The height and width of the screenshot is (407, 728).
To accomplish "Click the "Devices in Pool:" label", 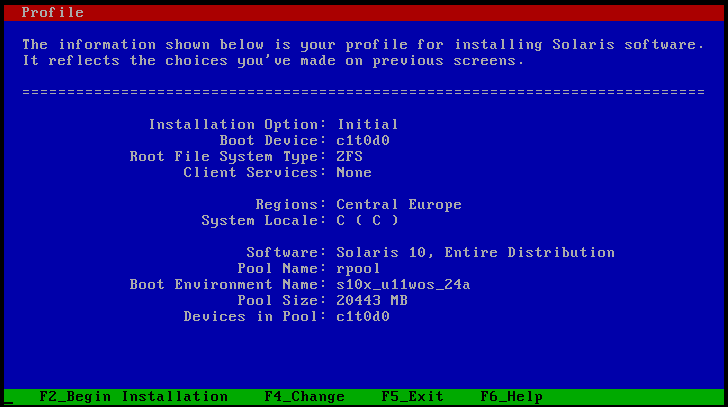I will (x=255, y=317).
